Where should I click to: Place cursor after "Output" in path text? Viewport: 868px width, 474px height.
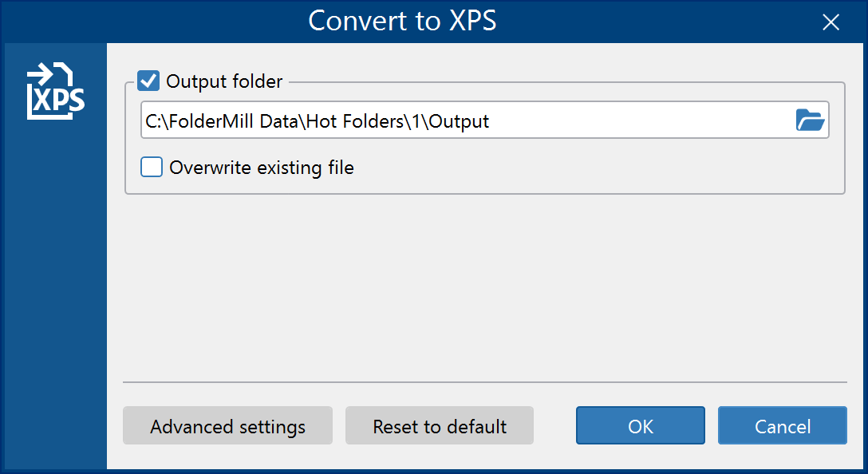[491, 120]
